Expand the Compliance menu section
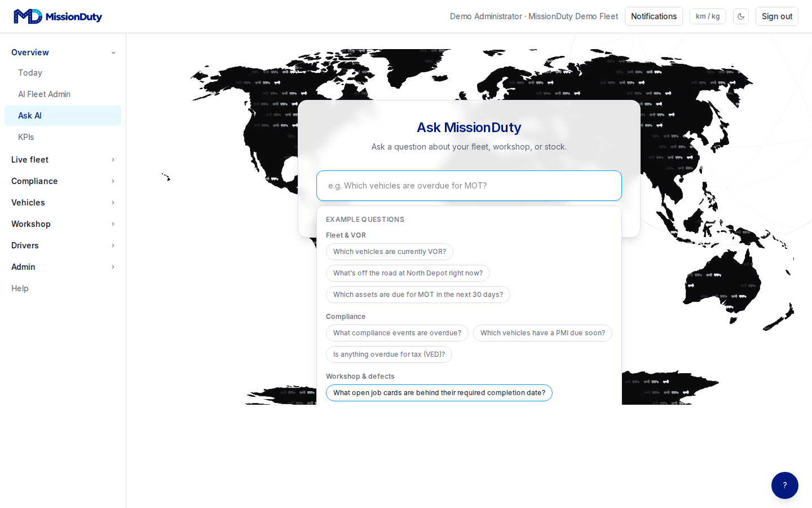812x508 pixels. click(x=63, y=181)
